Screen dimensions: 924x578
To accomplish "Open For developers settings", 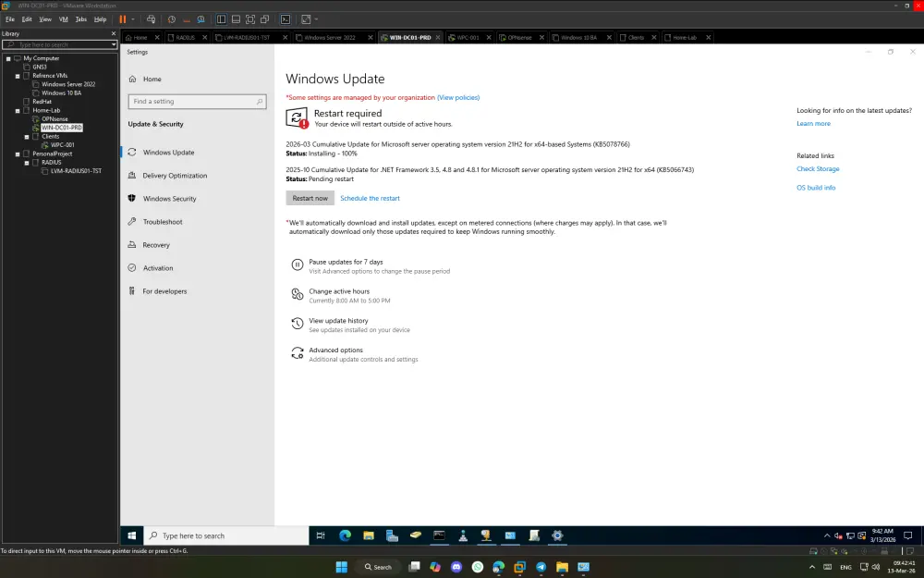I will click(x=164, y=291).
